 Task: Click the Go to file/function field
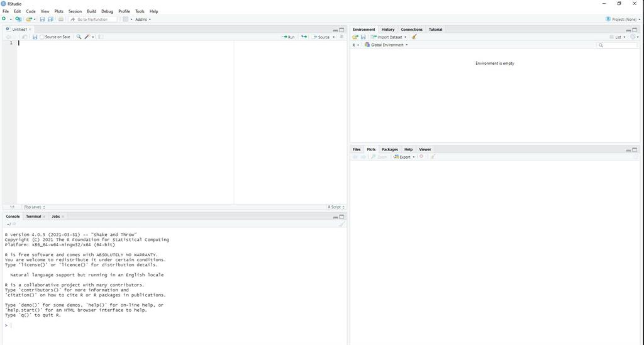click(93, 20)
